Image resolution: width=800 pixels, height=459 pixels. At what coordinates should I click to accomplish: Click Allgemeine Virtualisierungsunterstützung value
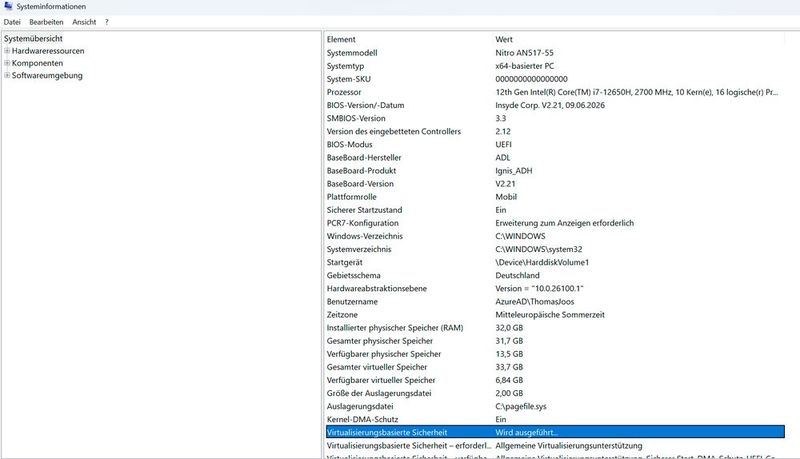(569, 446)
